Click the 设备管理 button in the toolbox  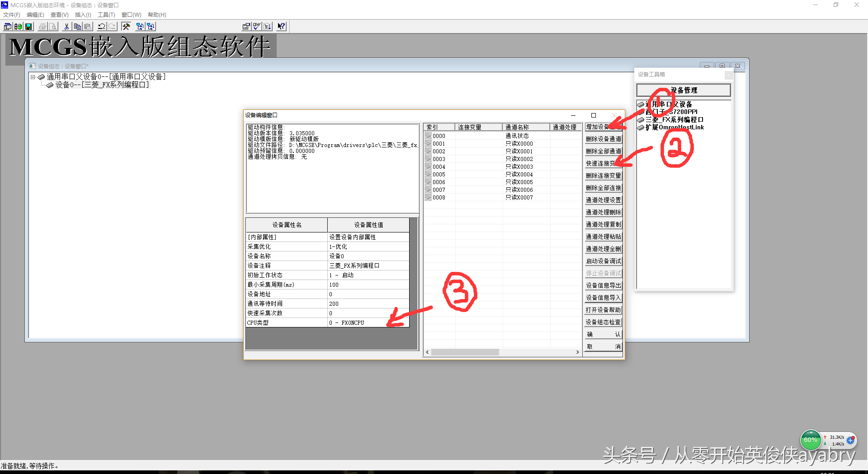pyautogui.click(x=683, y=90)
